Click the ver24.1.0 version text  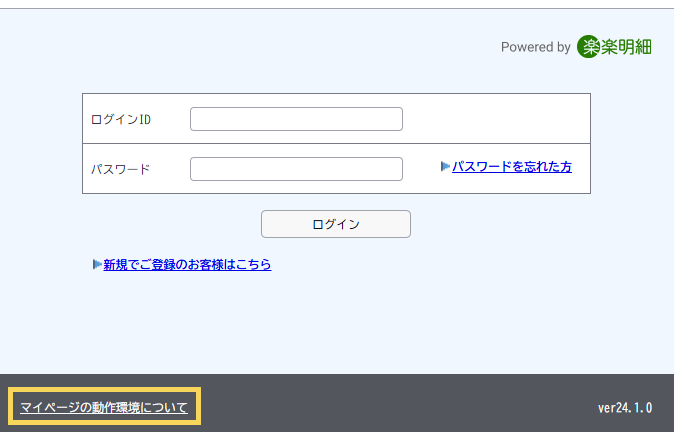624,408
